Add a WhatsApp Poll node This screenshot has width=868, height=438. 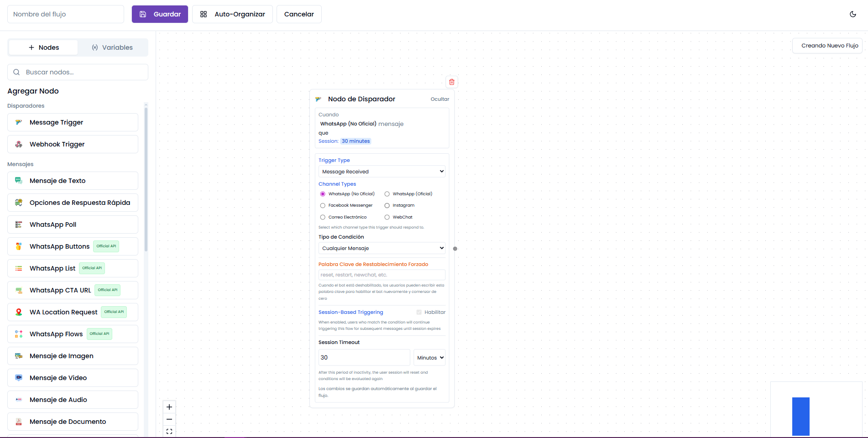pos(73,224)
